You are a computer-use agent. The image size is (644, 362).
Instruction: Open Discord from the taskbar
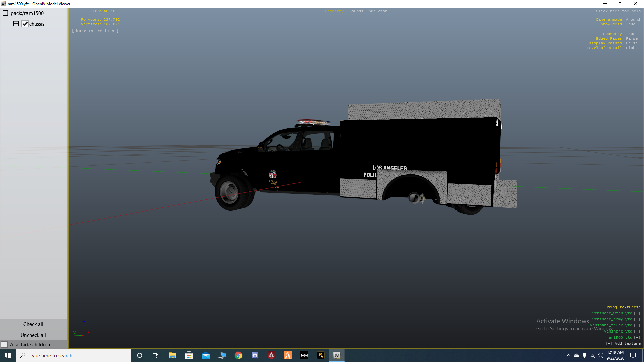[255, 355]
